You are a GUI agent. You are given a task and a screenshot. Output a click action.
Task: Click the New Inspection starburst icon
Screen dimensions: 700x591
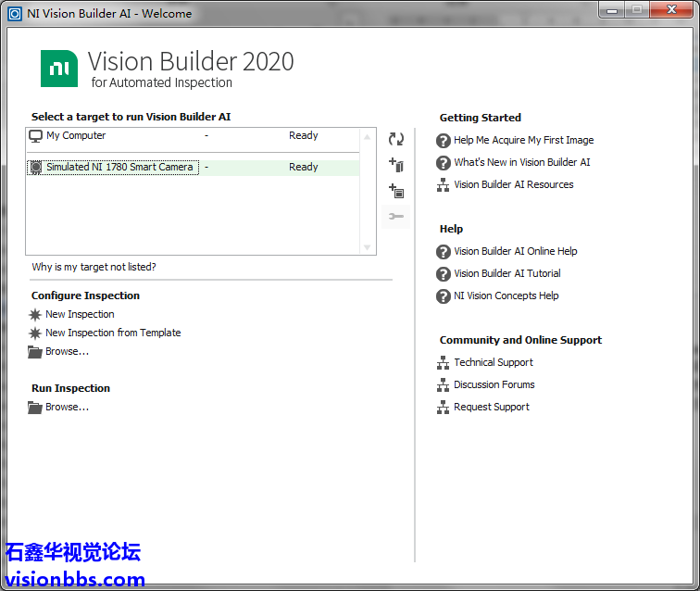[x=36, y=314]
